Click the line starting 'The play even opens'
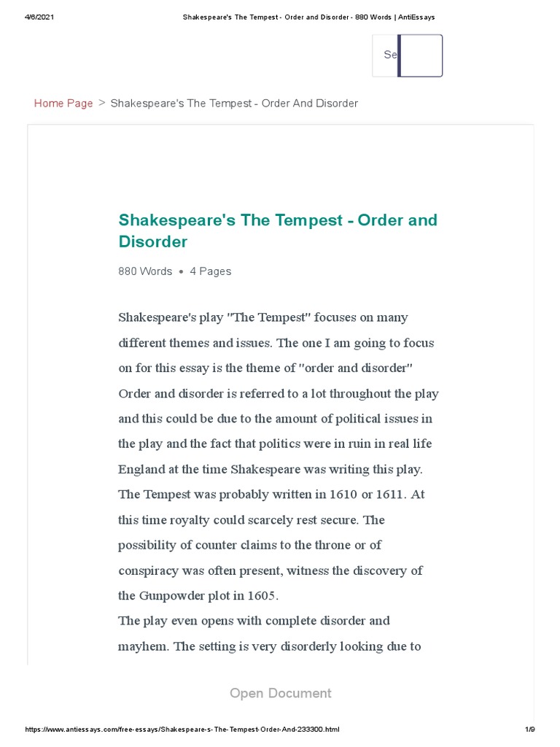Viewport: 560px width, 747px height. (254, 621)
